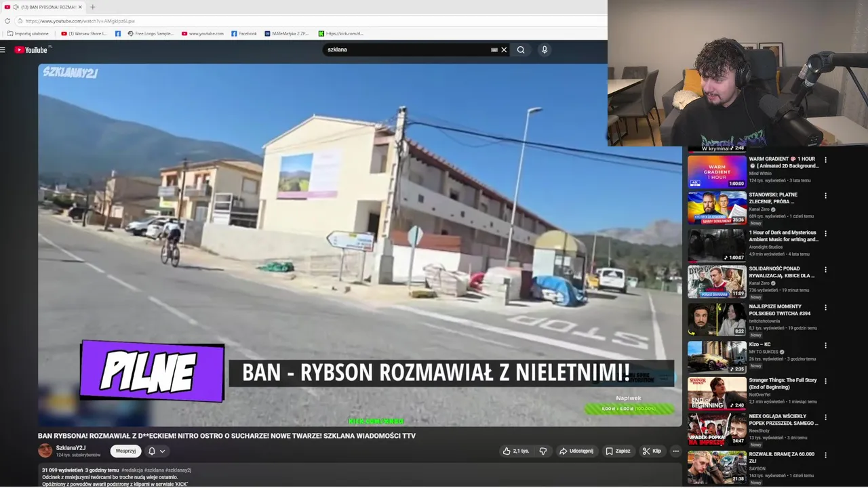
Task: Click the ROZWALIŁ BRAMĘ ZA 60.000 ZŁ title
Action: point(782,457)
